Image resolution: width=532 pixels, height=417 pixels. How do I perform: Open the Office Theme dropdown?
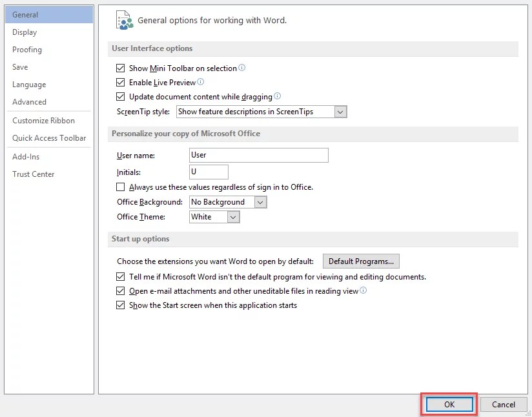pyautogui.click(x=233, y=217)
